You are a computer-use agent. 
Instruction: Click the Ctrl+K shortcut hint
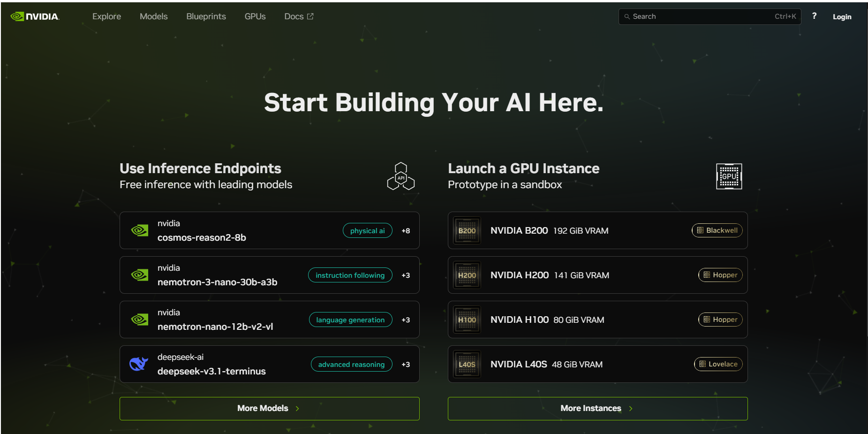point(785,16)
